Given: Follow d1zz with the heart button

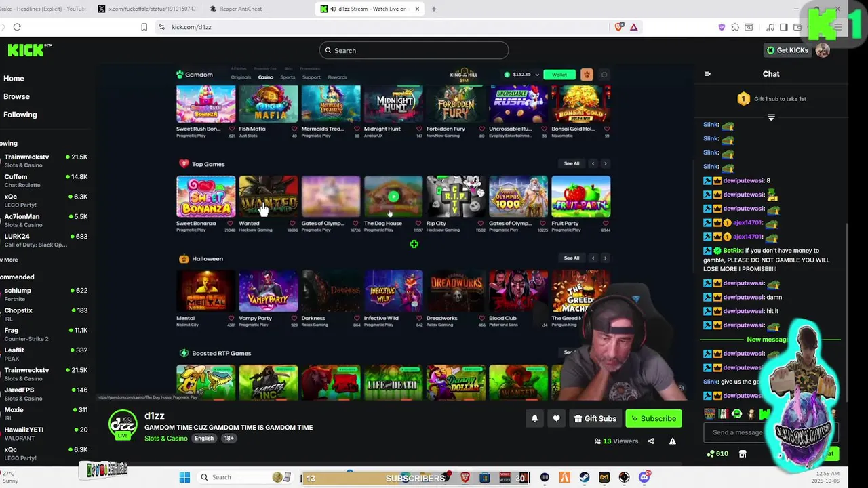Looking at the screenshot, I should pos(556,418).
